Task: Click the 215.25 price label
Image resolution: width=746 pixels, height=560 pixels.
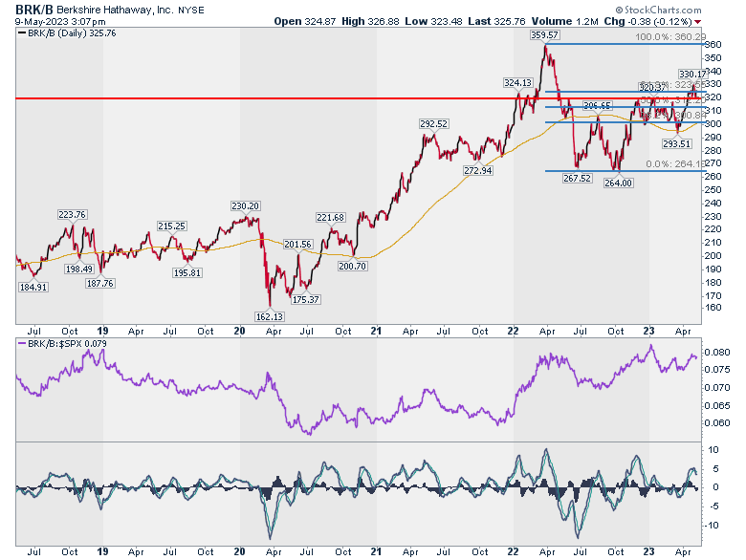Action: click(172, 226)
